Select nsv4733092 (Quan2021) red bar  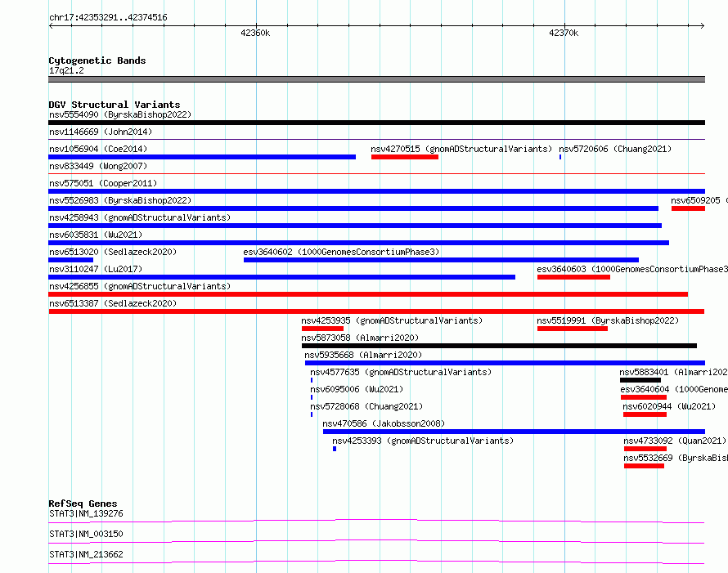645,449
